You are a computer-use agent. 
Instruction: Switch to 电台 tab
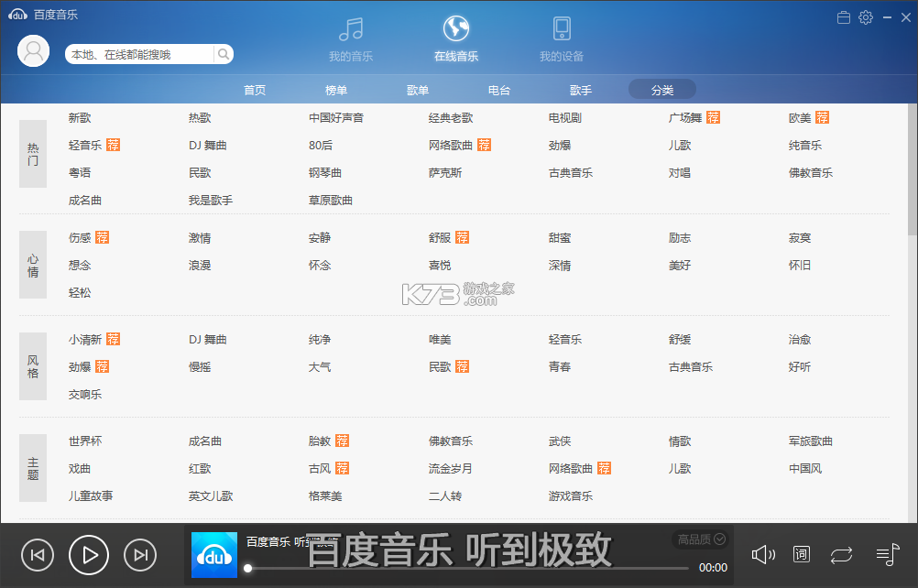point(498,90)
